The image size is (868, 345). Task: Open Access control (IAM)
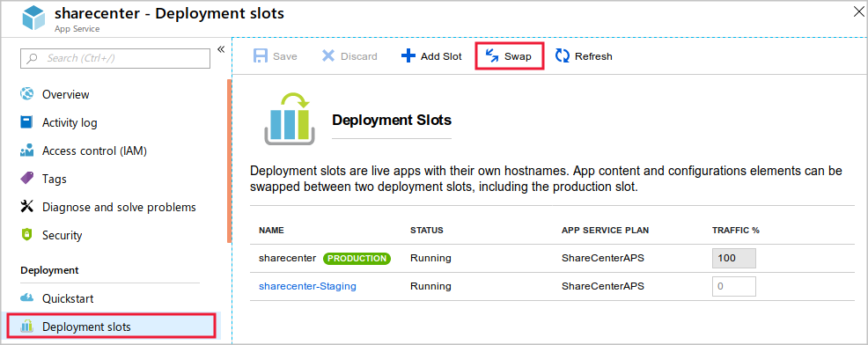click(95, 150)
